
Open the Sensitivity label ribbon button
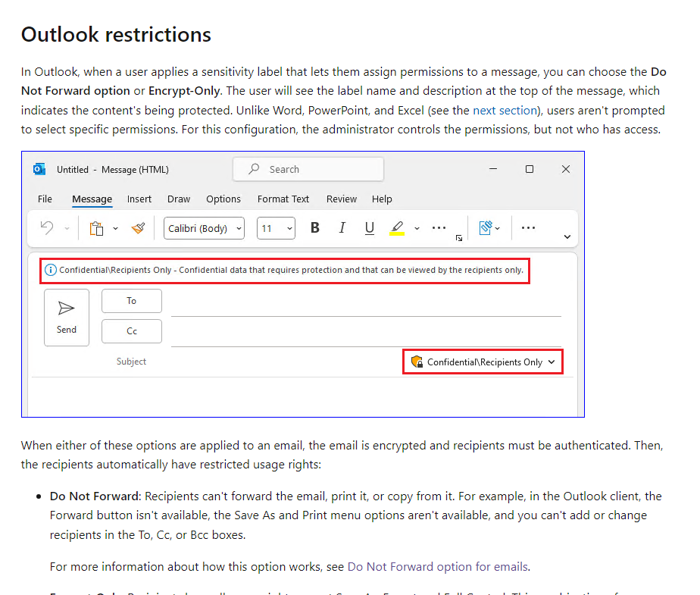[x=489, y=228]
